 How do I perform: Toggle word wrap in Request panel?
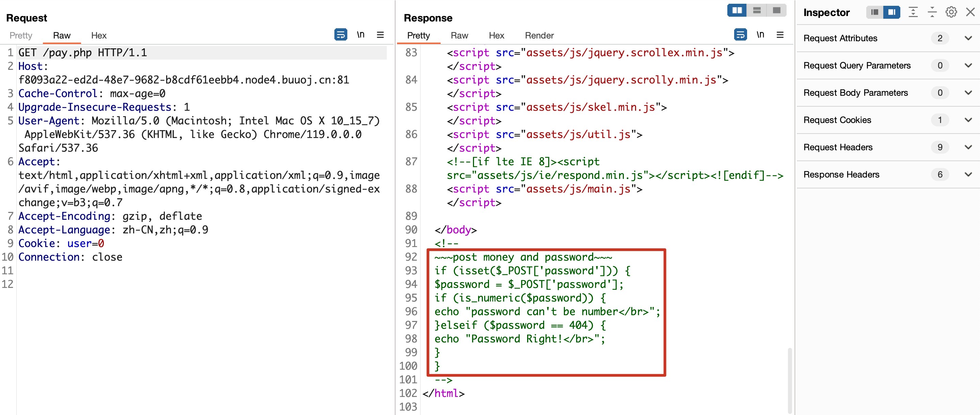[x=341, y=35]
